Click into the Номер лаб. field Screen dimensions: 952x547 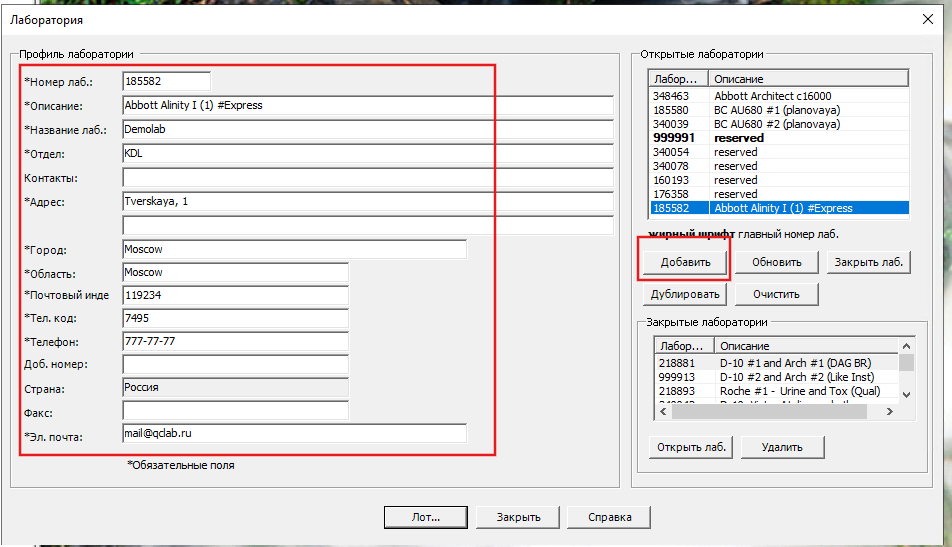(x=166, y=82)
